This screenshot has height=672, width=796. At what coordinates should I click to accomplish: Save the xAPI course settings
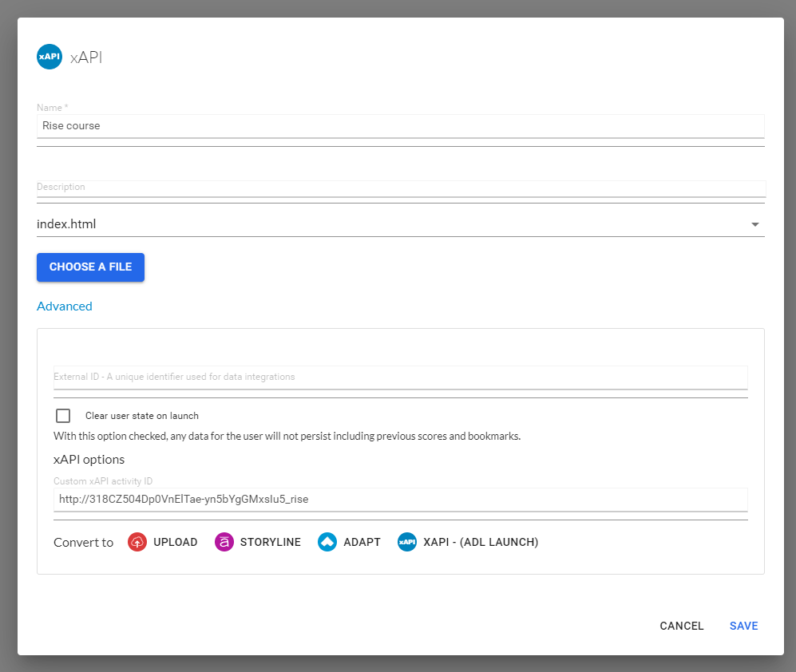tap(743, 626)
